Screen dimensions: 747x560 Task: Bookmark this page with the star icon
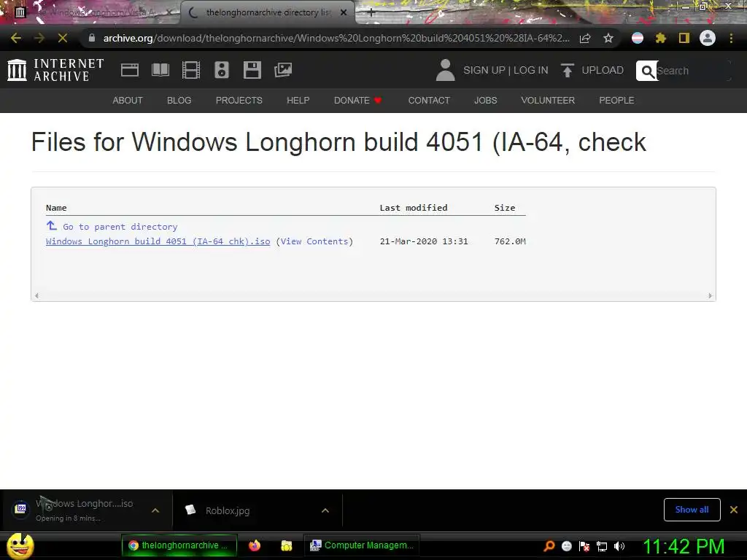(608, 38)
